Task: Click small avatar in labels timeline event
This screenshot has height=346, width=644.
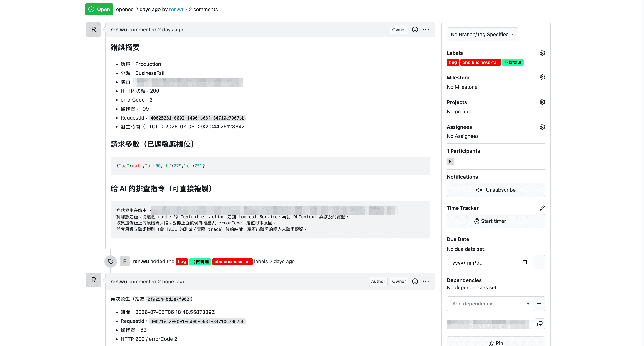Action: point(125,262)
